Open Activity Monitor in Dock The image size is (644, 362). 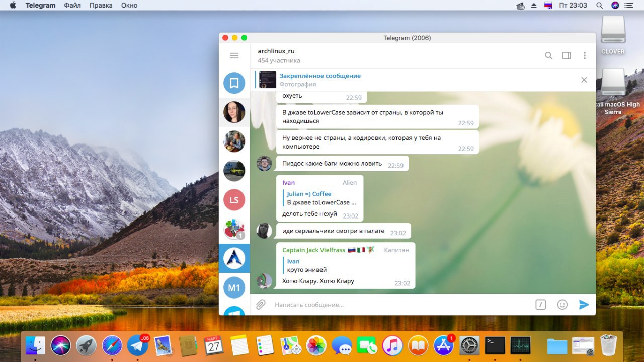[x=521, y=345]
